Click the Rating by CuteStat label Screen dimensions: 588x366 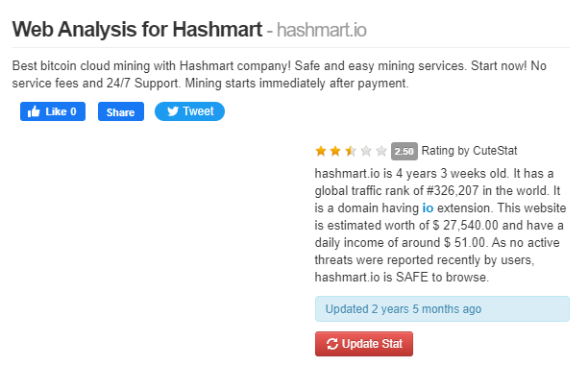469,151
